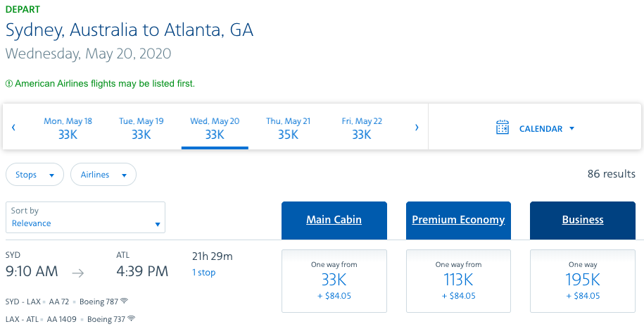Click the arrow between departure and arrival times

point(78,273)
